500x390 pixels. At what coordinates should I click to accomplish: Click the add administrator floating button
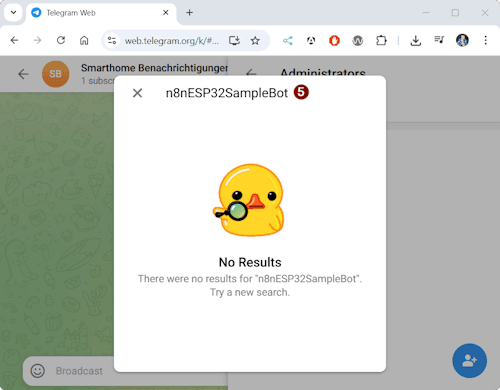click(469, 361)
